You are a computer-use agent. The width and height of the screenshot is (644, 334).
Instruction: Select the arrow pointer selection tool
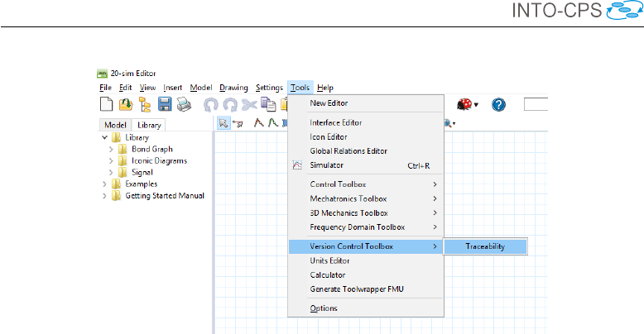point(223,122)
